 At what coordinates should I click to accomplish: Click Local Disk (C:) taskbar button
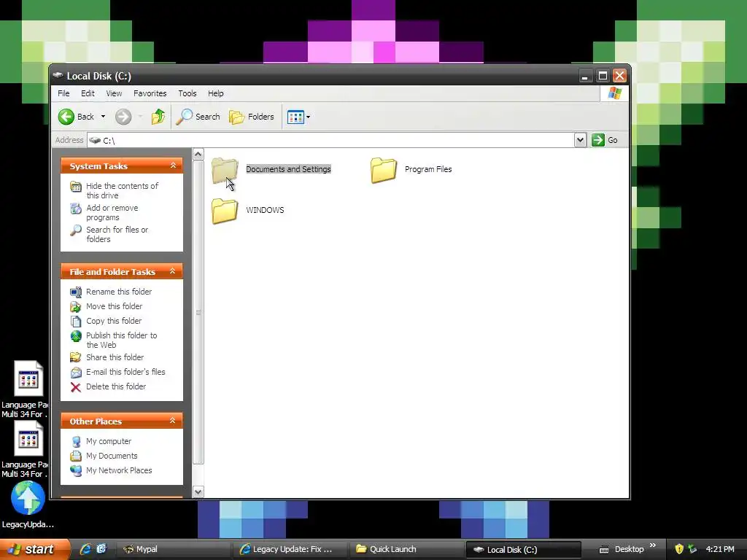click(x=523, y=550)
